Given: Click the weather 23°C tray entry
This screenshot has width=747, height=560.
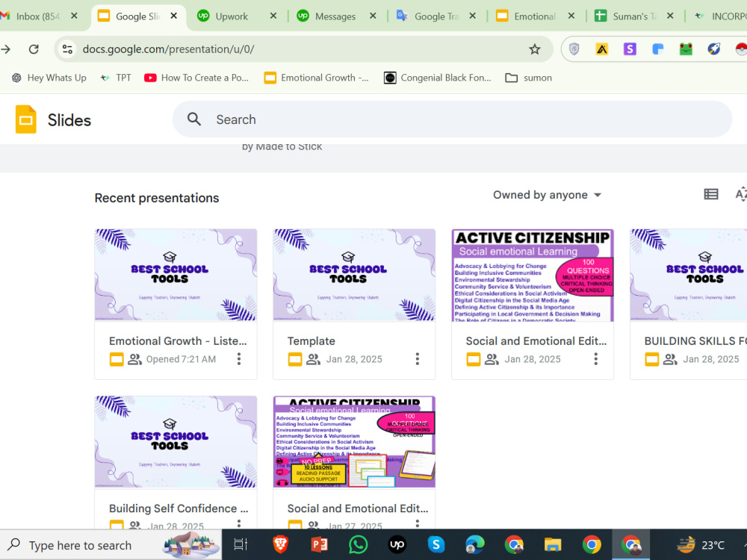Looking at the screenshot, I should point(701,544).
